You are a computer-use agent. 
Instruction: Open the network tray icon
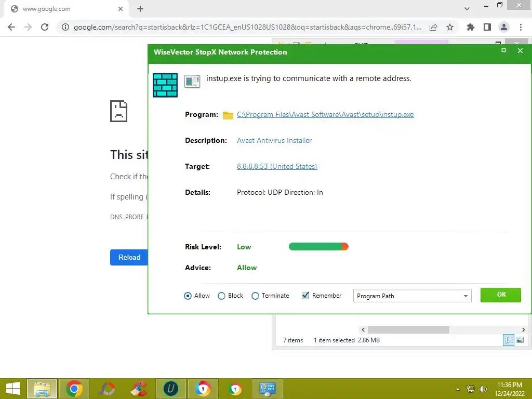coord(471,389)
